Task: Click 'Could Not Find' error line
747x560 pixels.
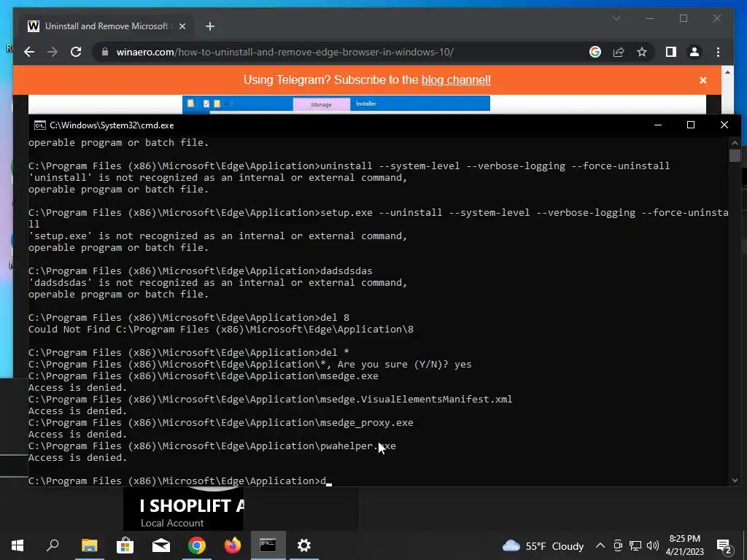Action: pos(220,329)
